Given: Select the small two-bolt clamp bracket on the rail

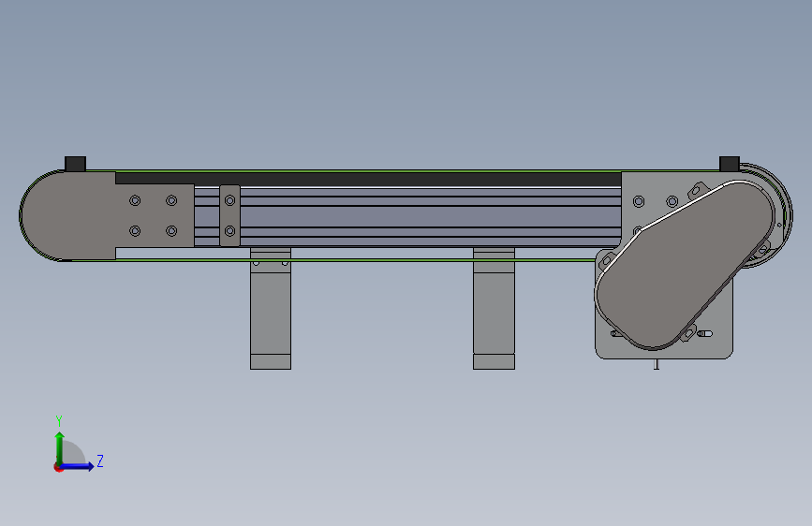Looking at the screenshot, I should 230,215.
